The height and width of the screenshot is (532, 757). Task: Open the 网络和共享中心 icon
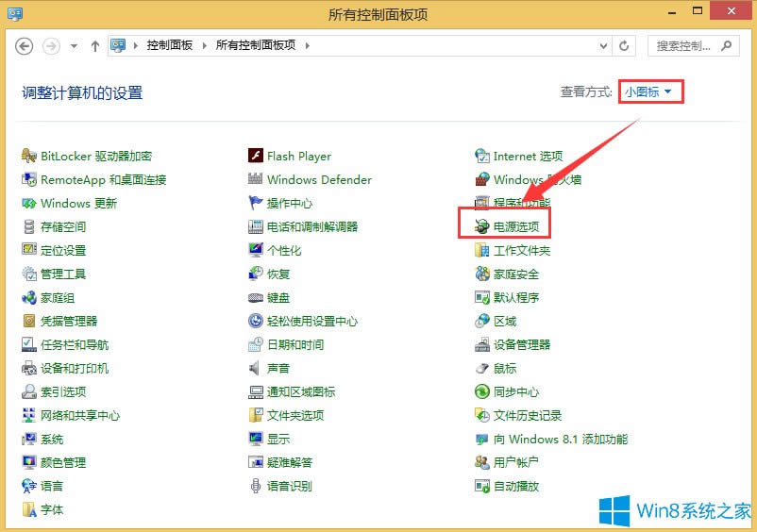[x=29, y=415]
